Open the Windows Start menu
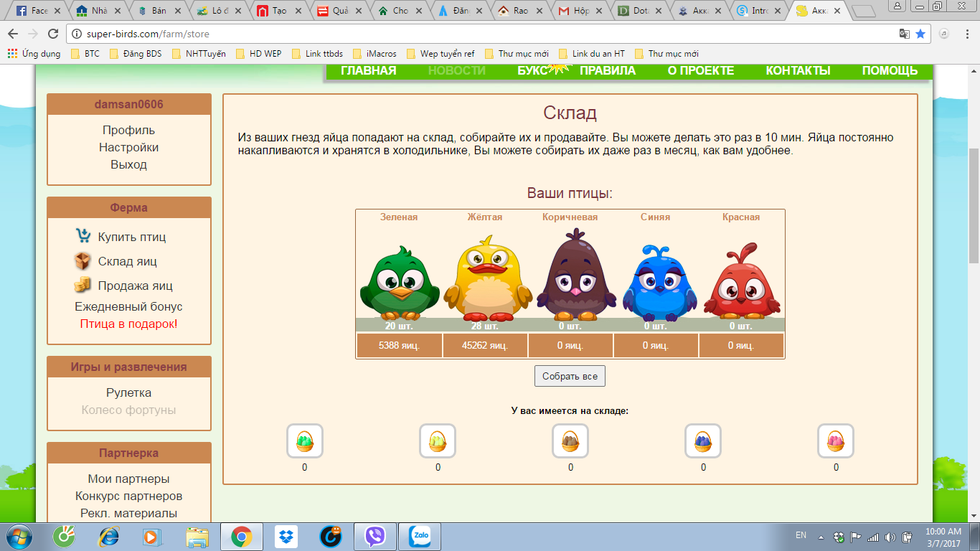This screenshot has height=551, width=980. [19, 537]
